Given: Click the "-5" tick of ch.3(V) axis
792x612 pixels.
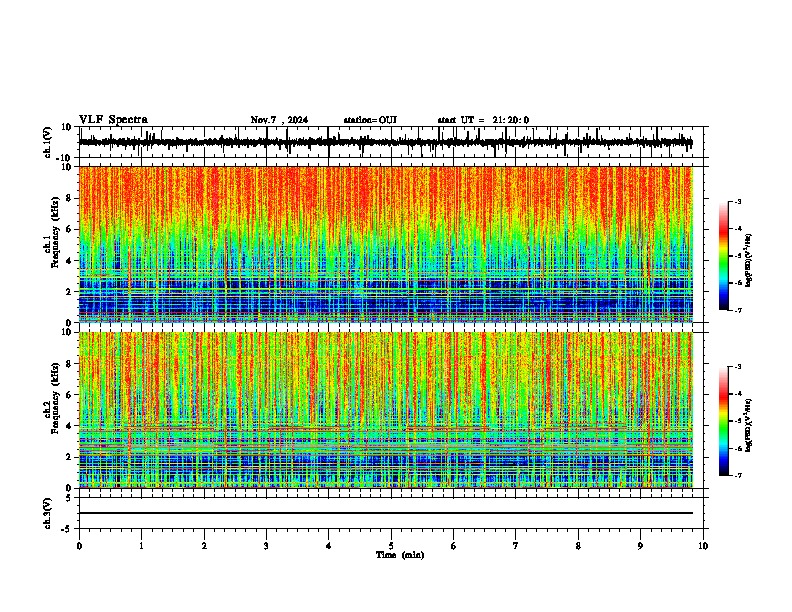Looking at the screenshot, I should [x=67, y=529].
